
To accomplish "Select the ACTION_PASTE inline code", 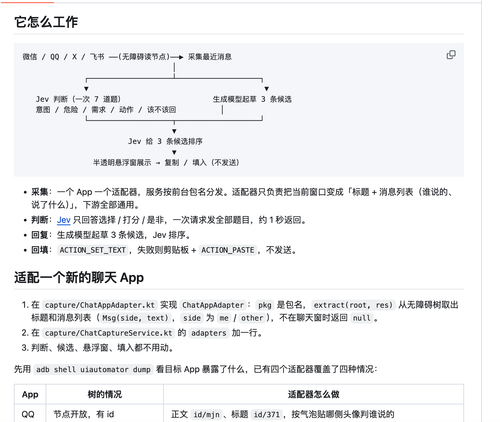I will point(228,250).
